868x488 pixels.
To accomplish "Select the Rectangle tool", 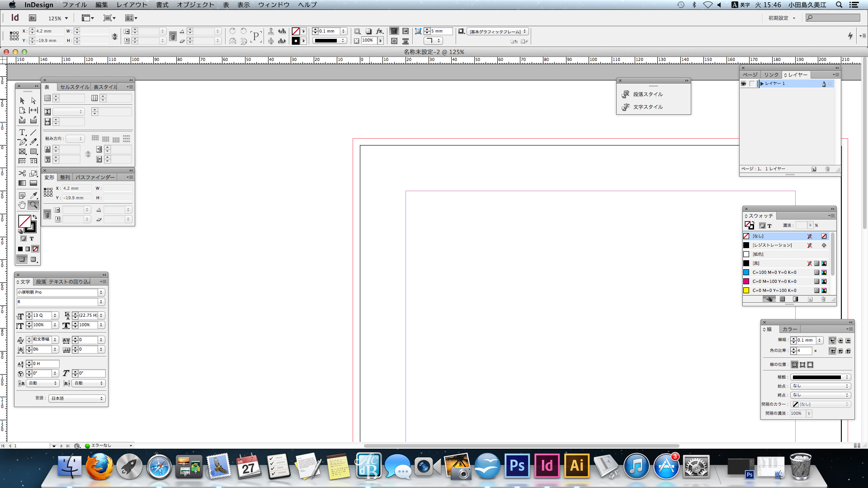I will click(33, 152).
